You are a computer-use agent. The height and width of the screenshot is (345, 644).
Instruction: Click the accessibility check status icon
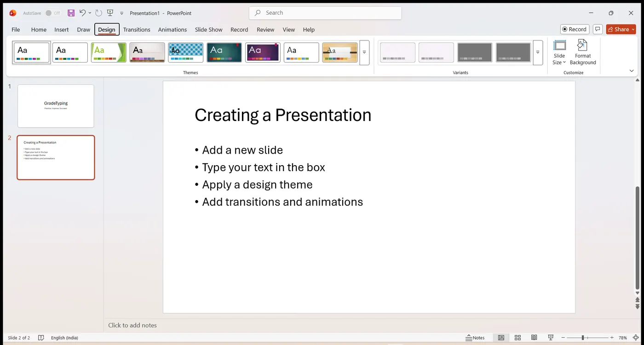(41, 338)
